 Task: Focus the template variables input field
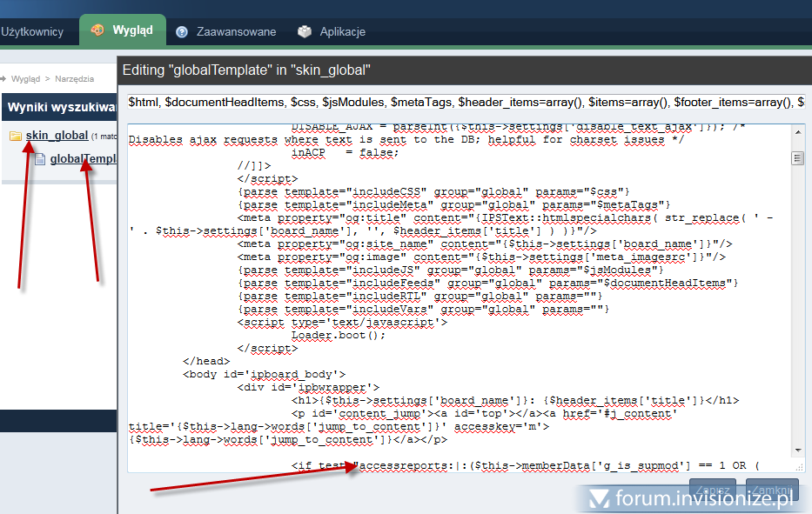tap(466, 103)
